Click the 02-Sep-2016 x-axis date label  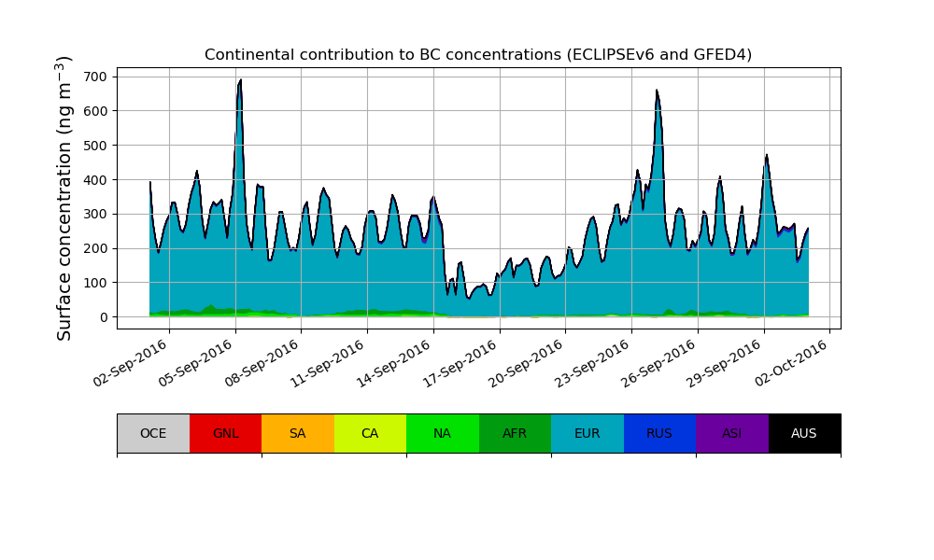coord(131,362)
